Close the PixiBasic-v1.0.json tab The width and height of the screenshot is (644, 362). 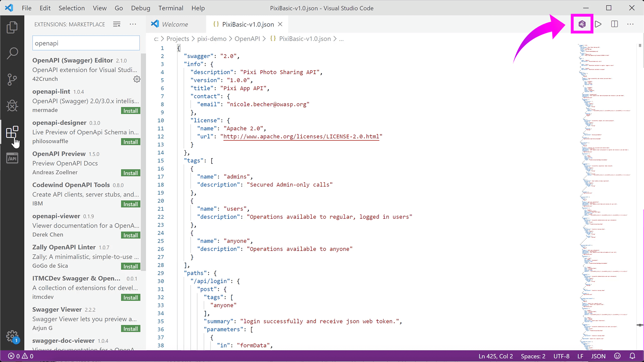click(280, 24)
